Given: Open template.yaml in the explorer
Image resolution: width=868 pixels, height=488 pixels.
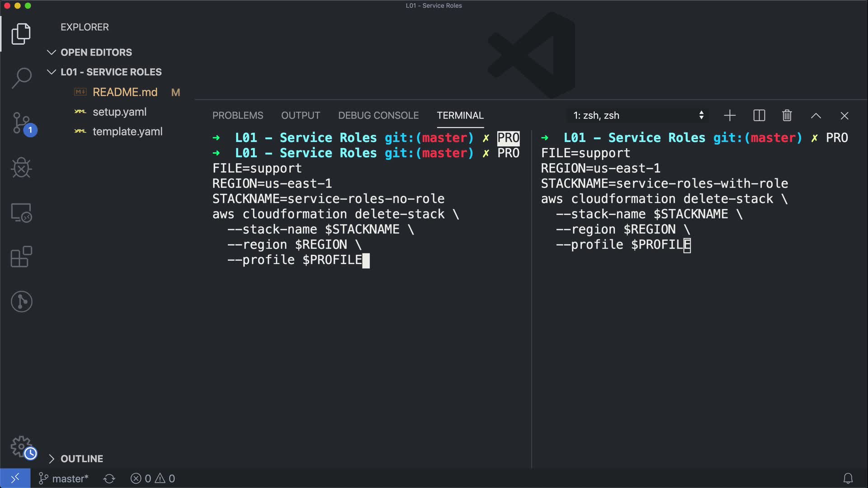Looking at the screenshot, I should (x=127, y=131).
